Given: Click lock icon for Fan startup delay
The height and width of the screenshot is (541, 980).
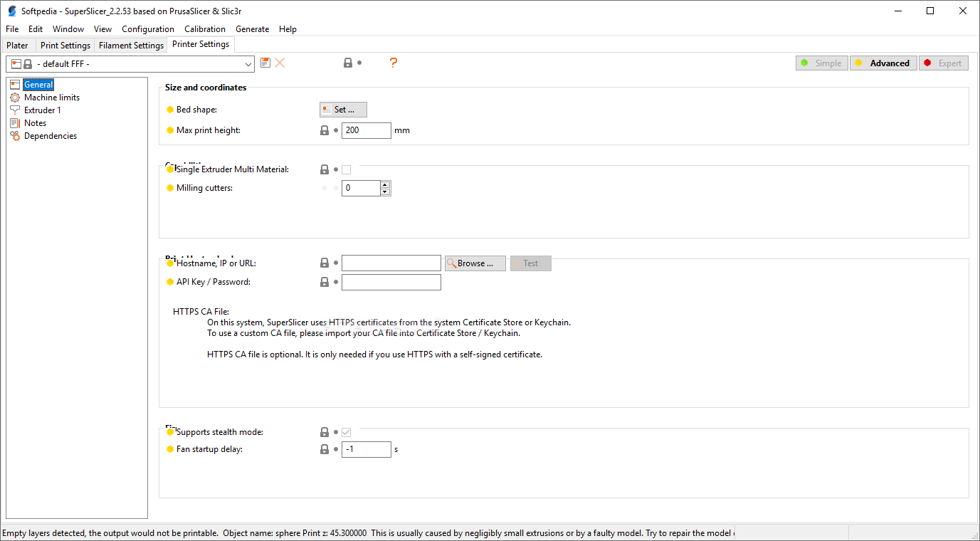Looking at the screenshot, I should pos(325,449).
